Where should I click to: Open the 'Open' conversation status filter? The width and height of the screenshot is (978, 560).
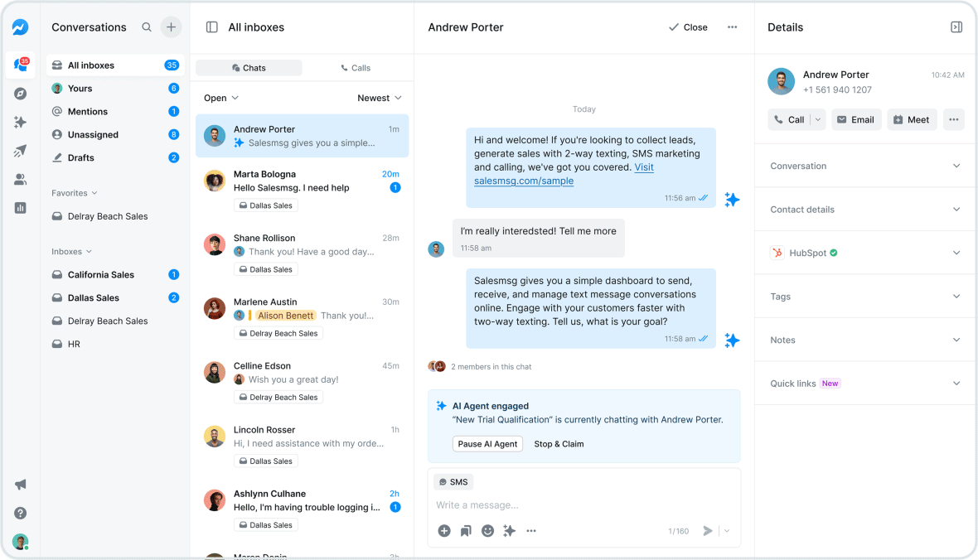[x=220, y=97]
